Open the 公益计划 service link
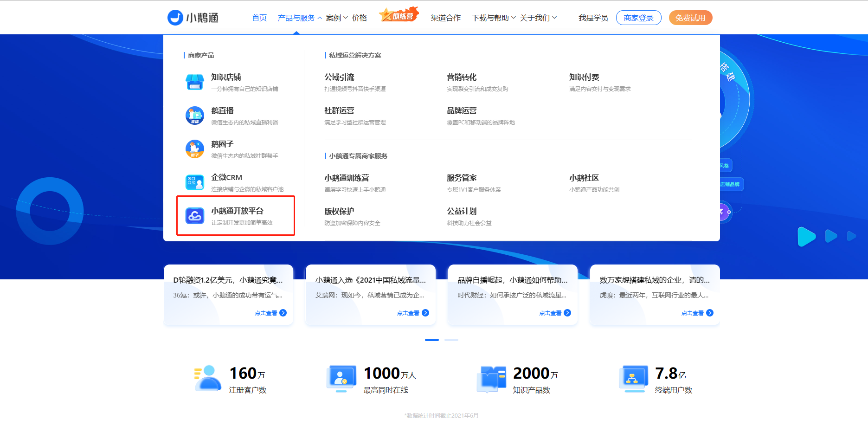Image resolution: width=868 pixels, height=439 pixels. click(462, 211)
